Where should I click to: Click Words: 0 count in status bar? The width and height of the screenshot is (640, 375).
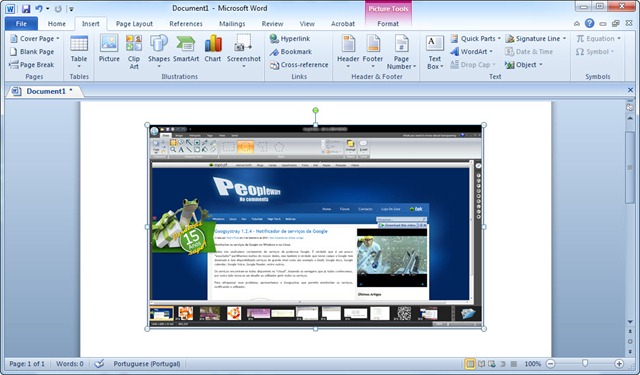(69, 364)
